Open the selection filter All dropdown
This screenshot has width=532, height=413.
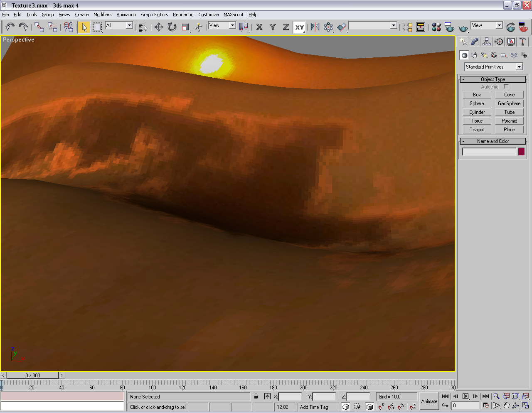(129, 25)
